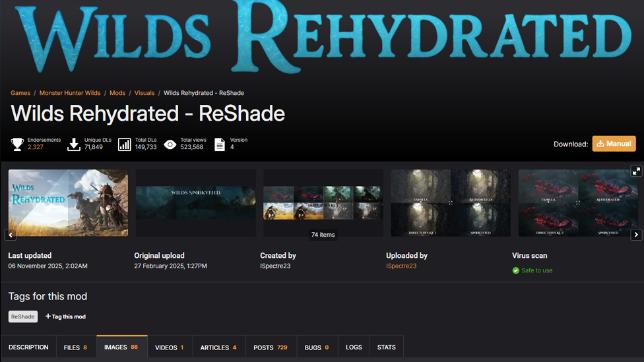Switch to the Images tab
644x362 pixels.
121,347
